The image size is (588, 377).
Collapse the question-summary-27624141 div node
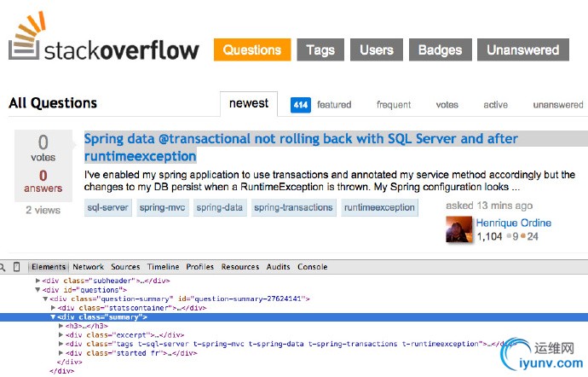(x=45, y=299)
